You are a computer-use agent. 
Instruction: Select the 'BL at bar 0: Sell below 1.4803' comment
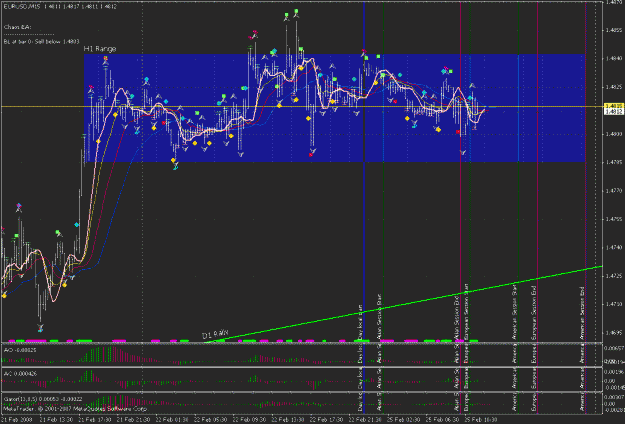(41, 41)
